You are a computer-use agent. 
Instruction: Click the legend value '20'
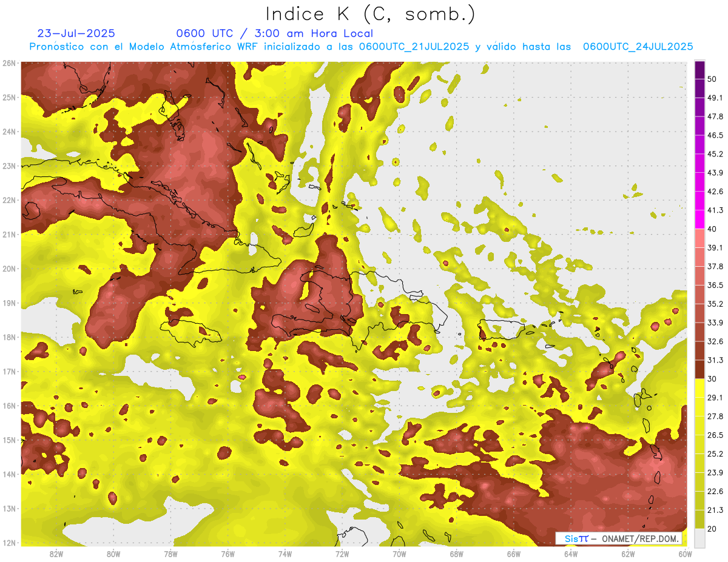click(712, 529)
